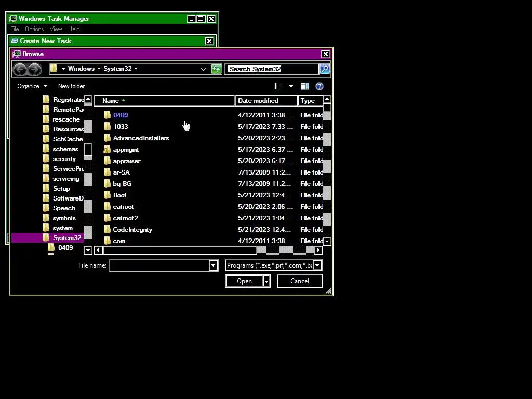532x399 pixels.
Task: Open Options menu in Task Manager
Action: point(34,29)
